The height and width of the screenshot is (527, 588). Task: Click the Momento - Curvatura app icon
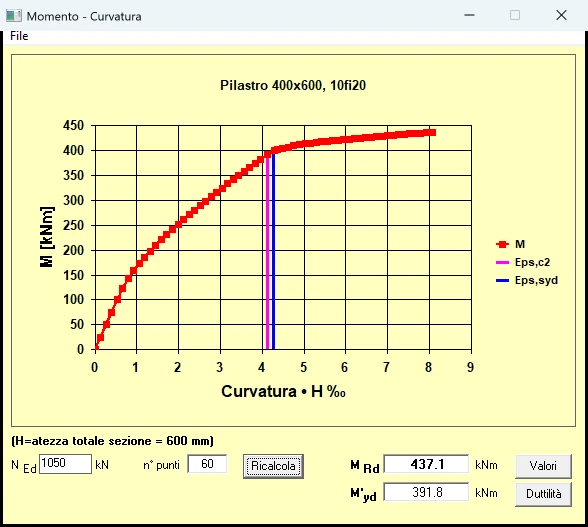tap(14, 16)
